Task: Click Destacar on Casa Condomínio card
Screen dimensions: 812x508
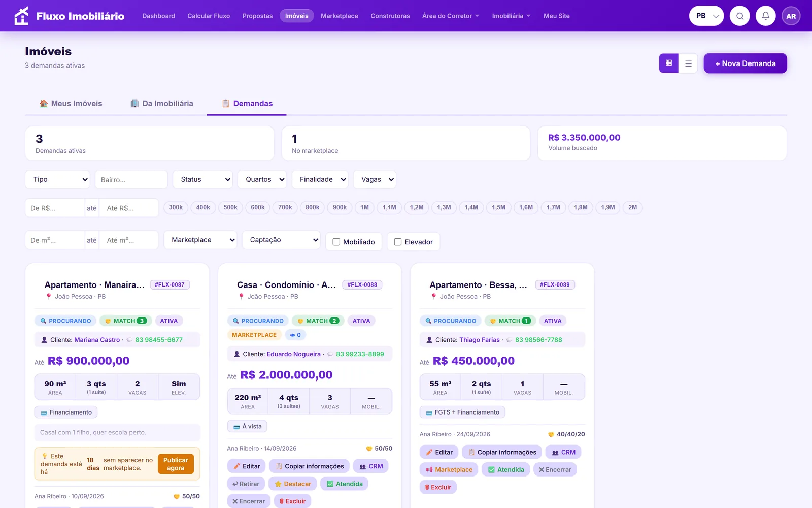Action: (x=293, y=484)
